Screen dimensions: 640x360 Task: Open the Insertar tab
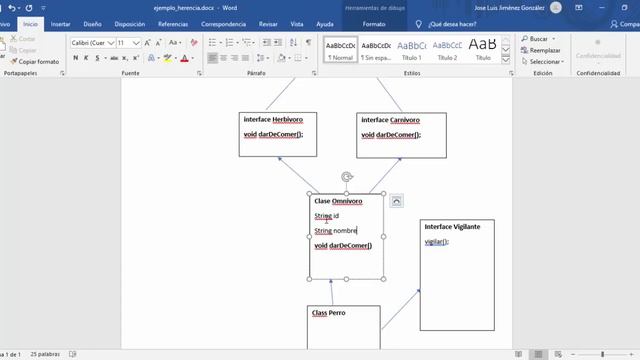point(60,24)
